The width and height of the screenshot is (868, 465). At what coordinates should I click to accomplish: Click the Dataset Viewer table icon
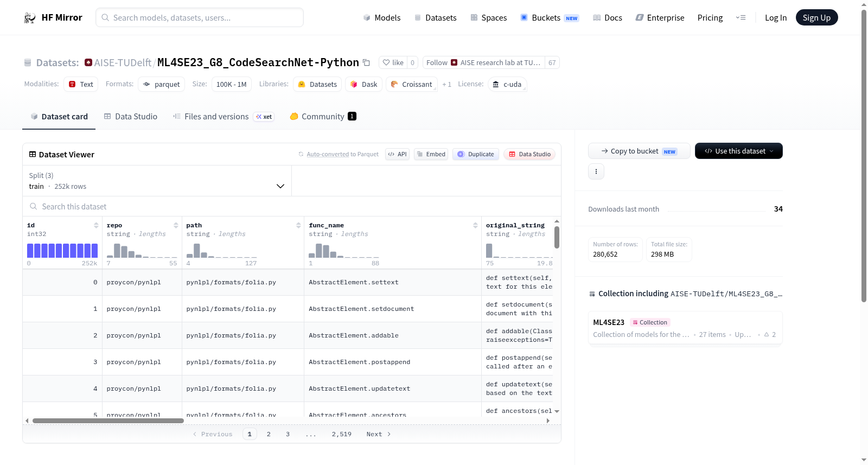point(33,155)
